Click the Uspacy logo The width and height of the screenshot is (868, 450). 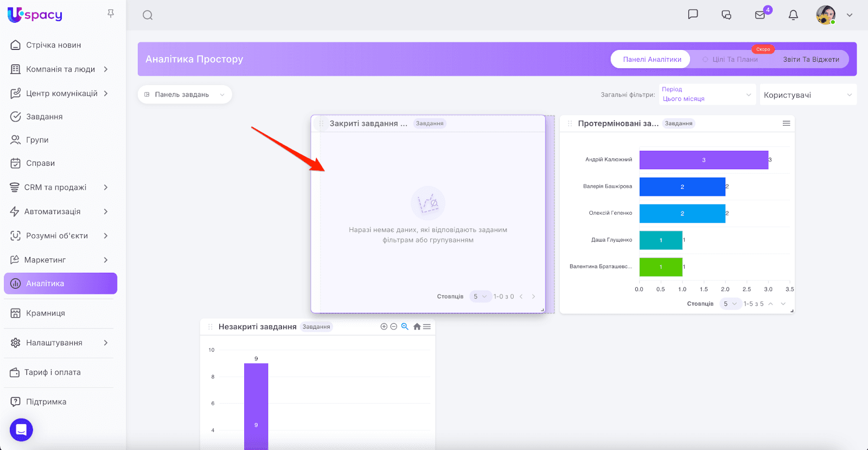tap(35, 15)
